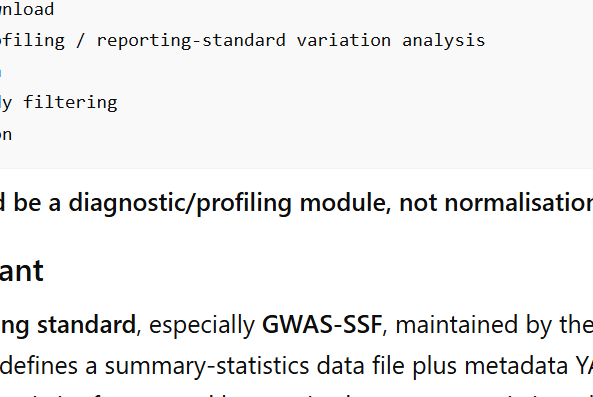Click the bold word 'module,' in sentence

tap(345, 203)
